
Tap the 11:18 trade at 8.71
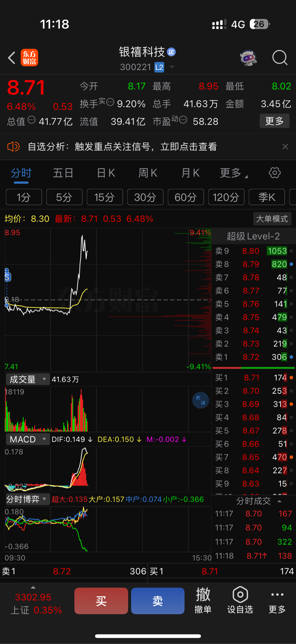pyautogui.click(x=254, y=556)
